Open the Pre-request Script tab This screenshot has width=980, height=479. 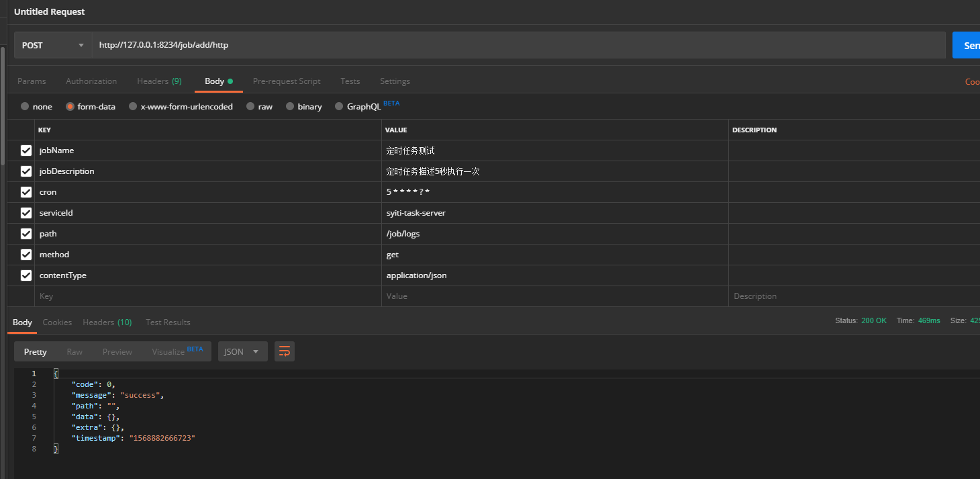[287, 81]
